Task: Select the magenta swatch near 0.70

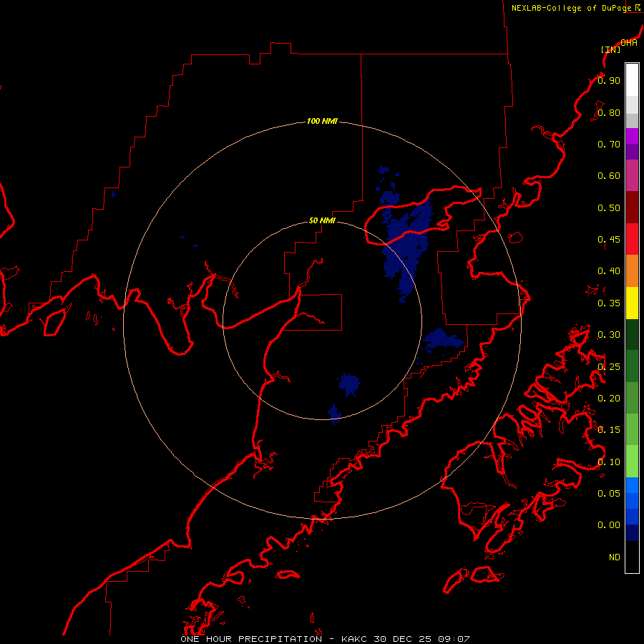Action: pos(632,136)
